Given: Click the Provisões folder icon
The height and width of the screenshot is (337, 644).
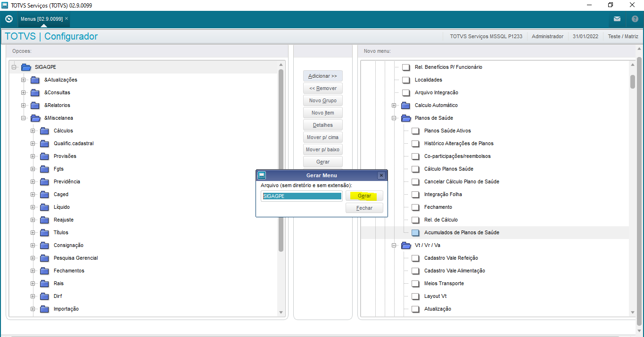Looking at the screenshot, I should 45,156.
